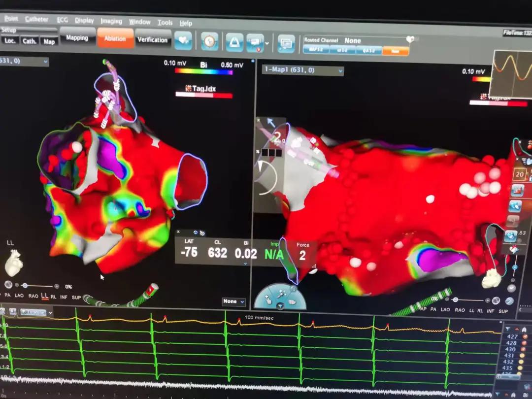Image resolution: width=532 pixels, height=399 pixels.
Task: Open the Catheter menu
Action: point(36,19)
